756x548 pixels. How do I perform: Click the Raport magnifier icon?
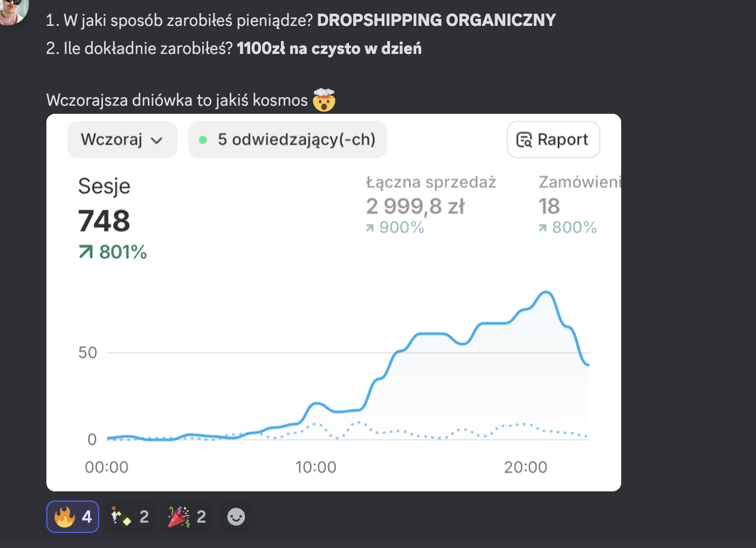(x=524, y=140)
